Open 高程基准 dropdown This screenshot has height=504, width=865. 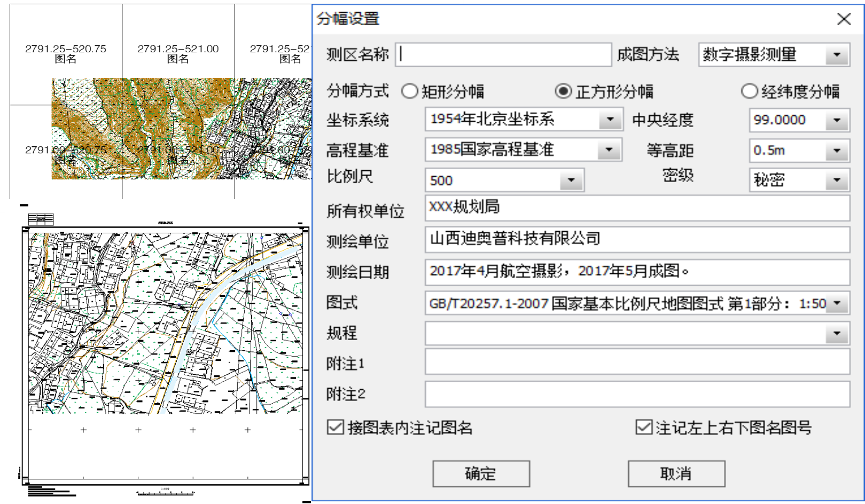[x=609, y=150]
